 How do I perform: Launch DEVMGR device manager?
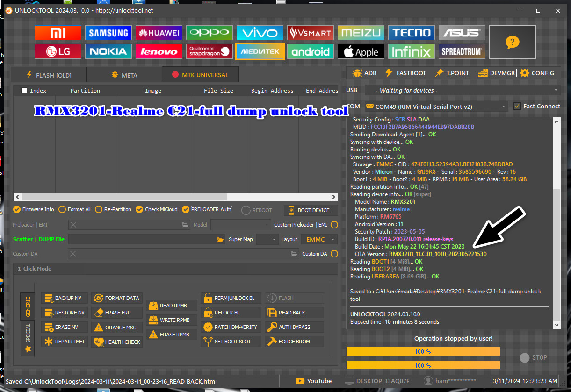point(496,73)
